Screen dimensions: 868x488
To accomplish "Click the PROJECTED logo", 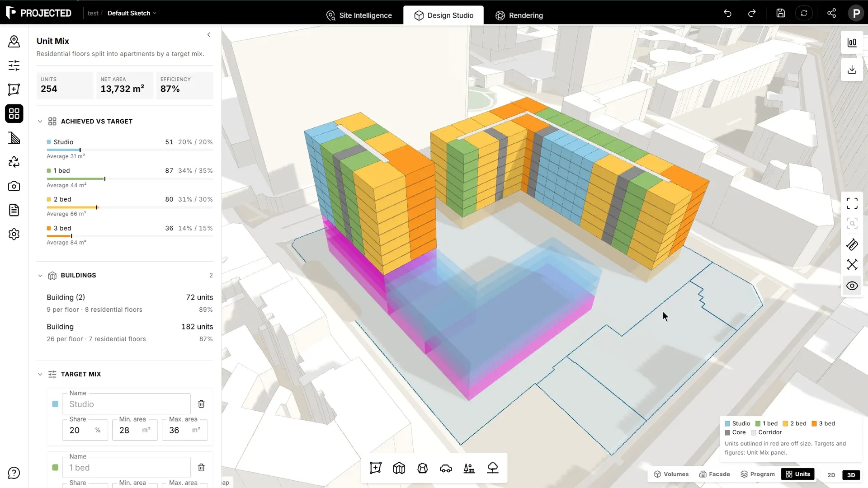I will (39, 13).
